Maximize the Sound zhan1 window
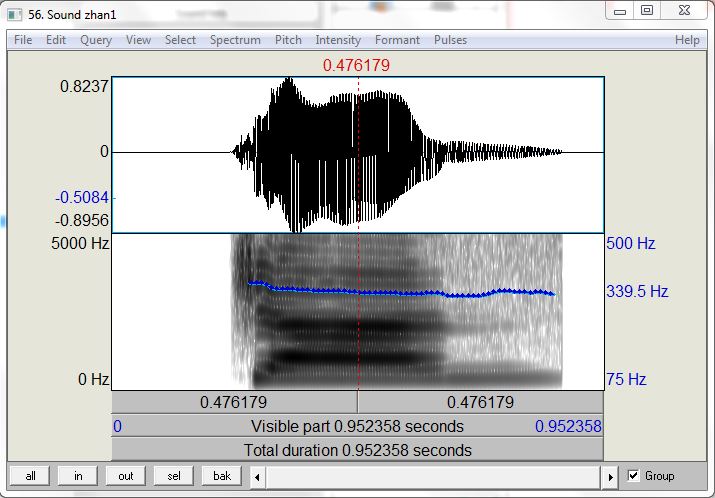This screenshot has width=715, height=498. point(647,10)
